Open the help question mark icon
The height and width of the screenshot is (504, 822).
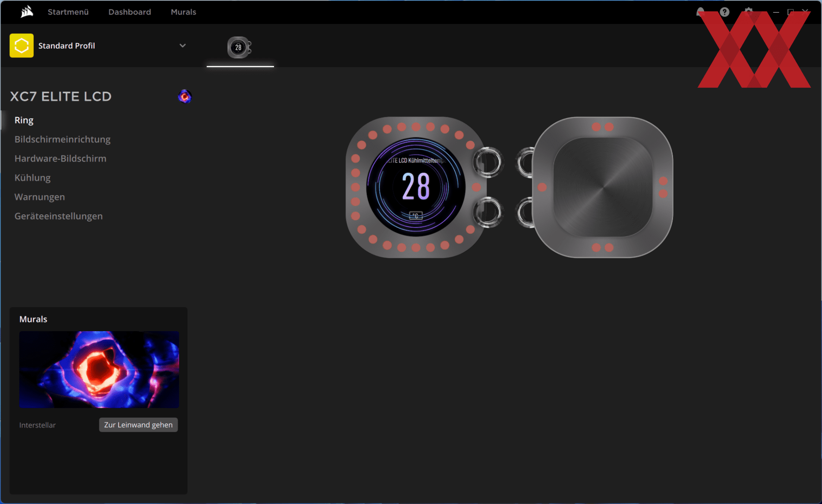(x=724, y=12)
